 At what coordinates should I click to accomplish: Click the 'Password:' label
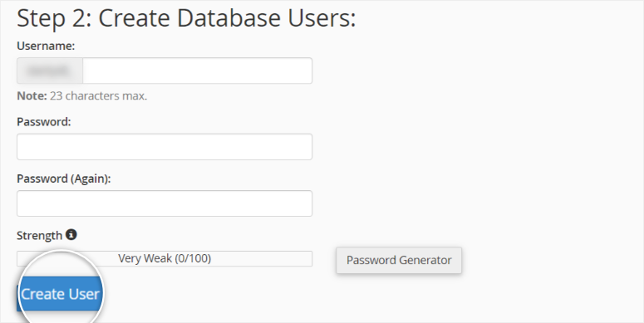click(43, 122)
